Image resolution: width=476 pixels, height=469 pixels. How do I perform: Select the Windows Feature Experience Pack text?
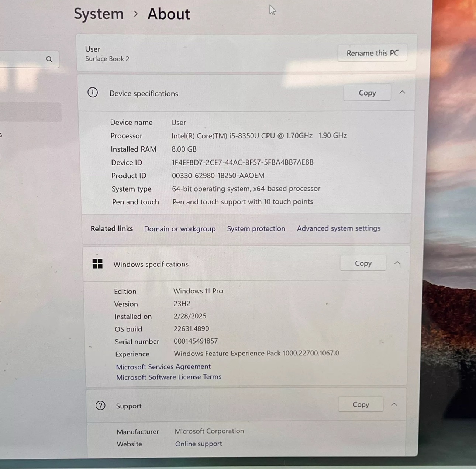click(x=256, y=353)
